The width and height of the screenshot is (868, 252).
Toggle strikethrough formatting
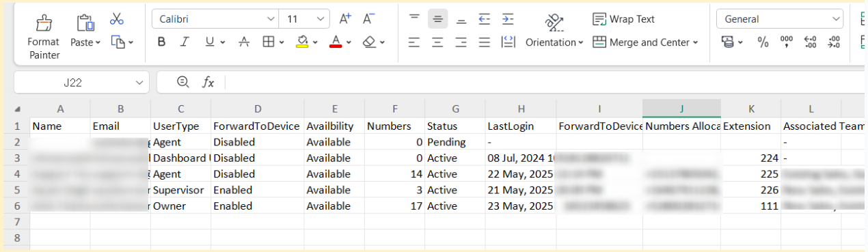point(244,42)
